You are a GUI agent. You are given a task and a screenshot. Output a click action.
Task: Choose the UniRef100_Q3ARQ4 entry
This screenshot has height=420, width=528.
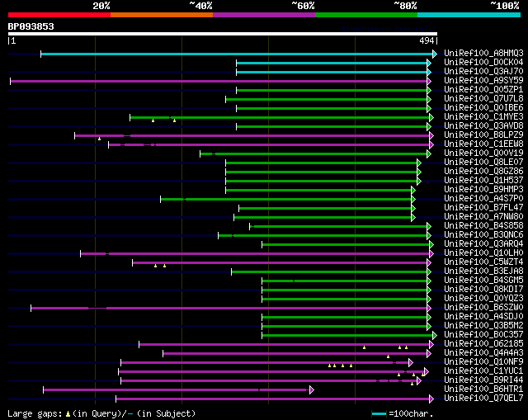(x=483, y=244)
